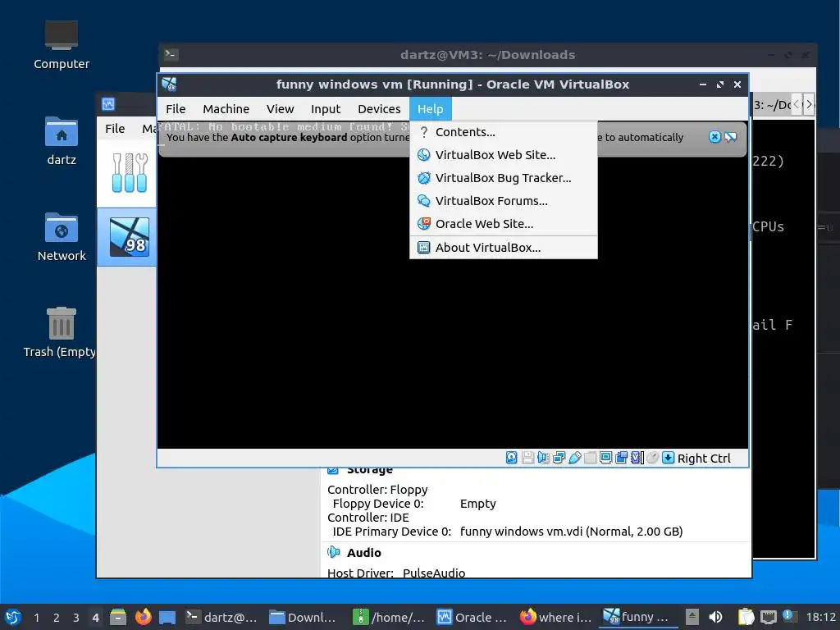This screenshot has width=840, height=630.
Task: Open the Devices menu
Action: pyautogui.click(x=379, y=109)
